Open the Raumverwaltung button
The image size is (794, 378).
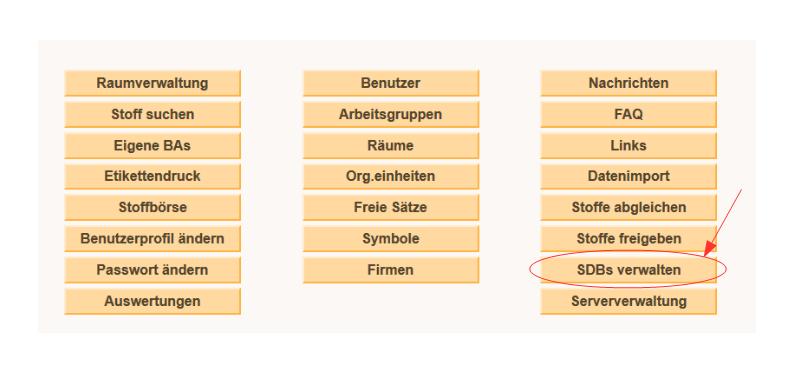[152, 83]
